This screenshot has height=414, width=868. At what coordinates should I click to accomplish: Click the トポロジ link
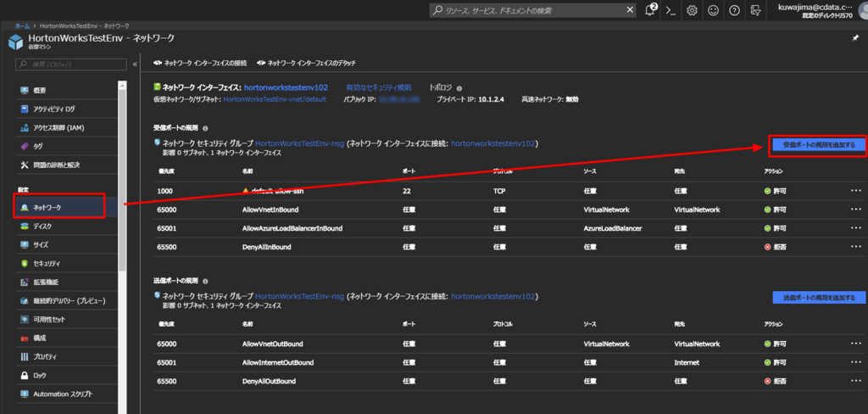pyautogui.click(x=441, y=87)
